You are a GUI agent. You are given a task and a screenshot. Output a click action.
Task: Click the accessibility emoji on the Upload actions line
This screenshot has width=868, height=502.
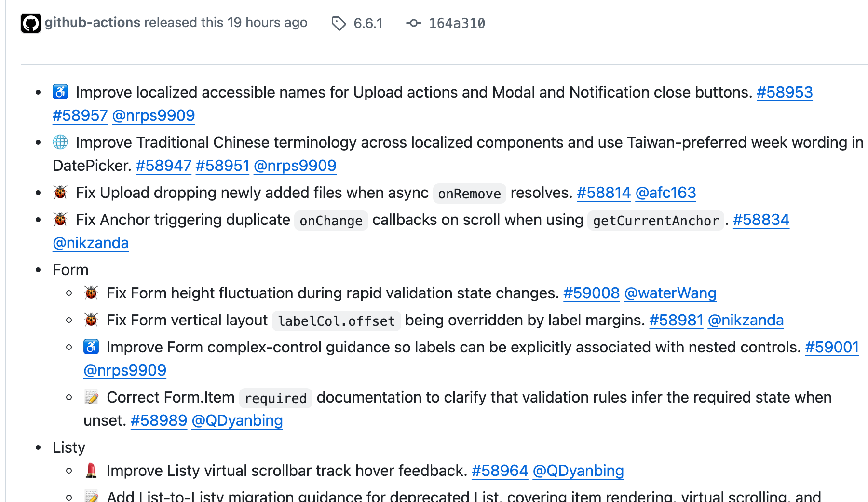[60, 92]
